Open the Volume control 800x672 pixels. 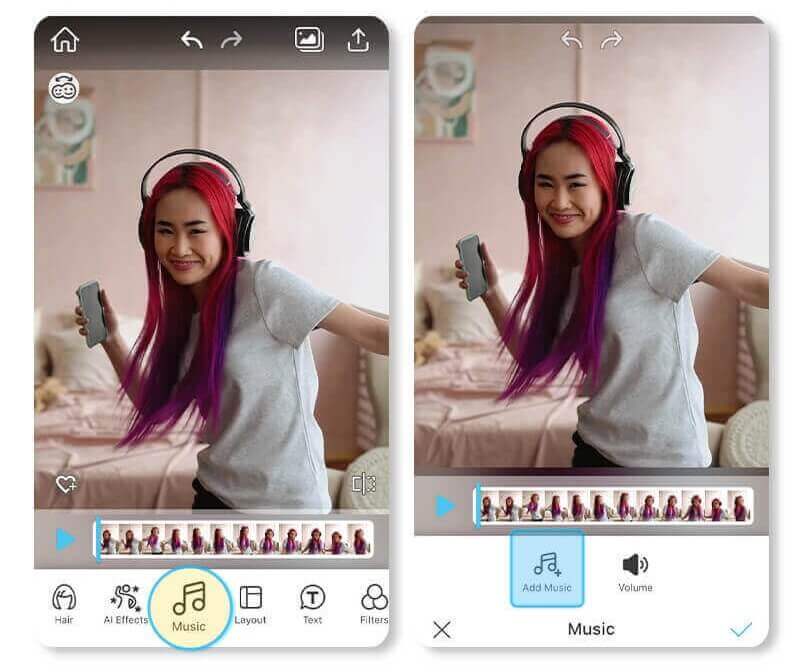coord(635,571)
